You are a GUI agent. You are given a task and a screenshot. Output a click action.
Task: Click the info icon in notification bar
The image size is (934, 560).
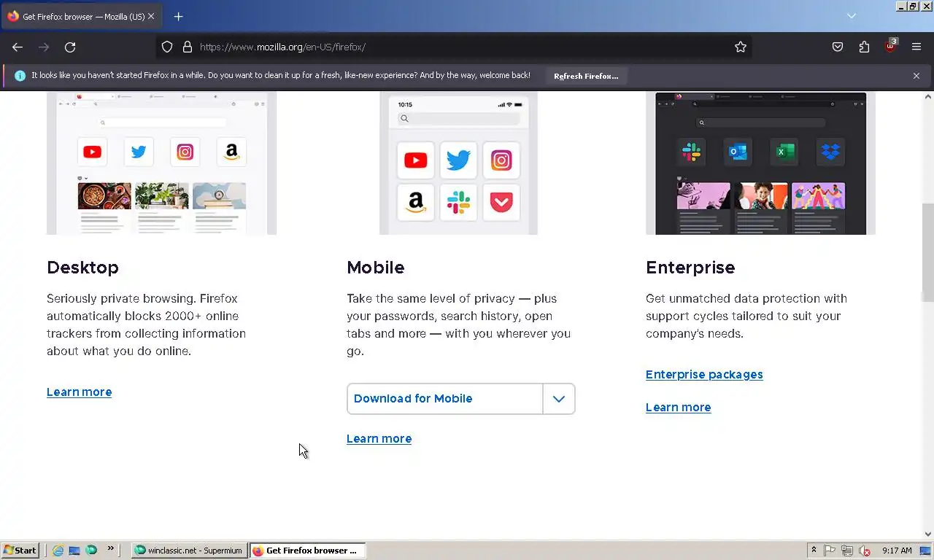click(x=20, y=76)
